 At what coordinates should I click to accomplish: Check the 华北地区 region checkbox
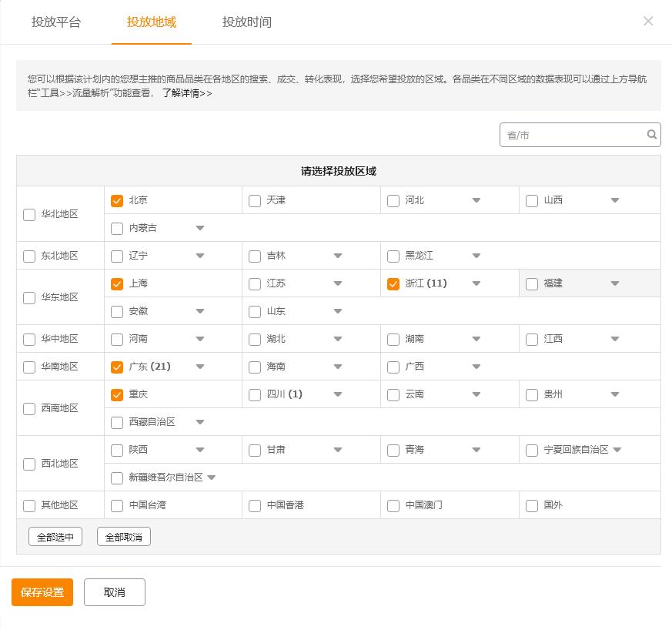[29, 214]
